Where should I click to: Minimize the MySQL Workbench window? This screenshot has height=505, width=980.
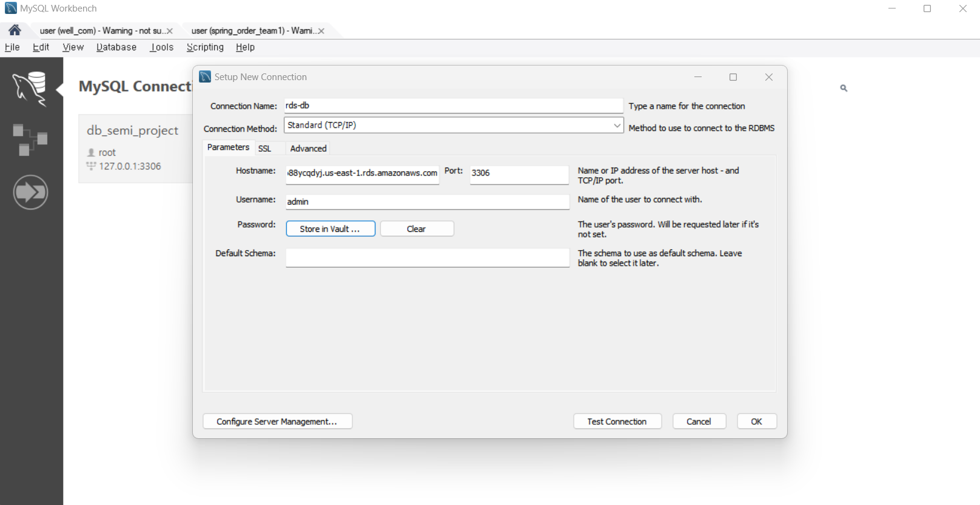892,8
